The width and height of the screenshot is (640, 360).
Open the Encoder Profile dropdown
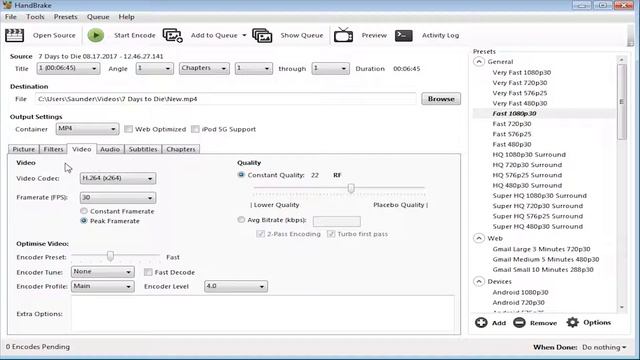102,287
